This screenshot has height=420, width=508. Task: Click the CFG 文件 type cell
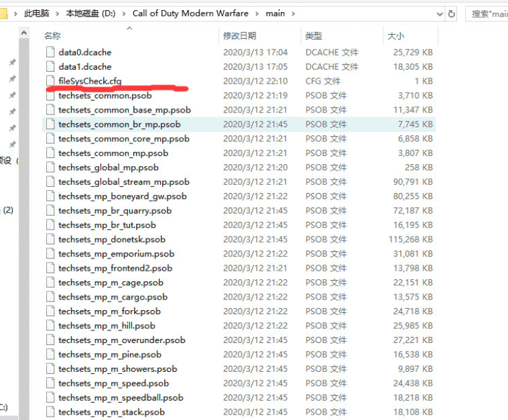tap(323, 81)
